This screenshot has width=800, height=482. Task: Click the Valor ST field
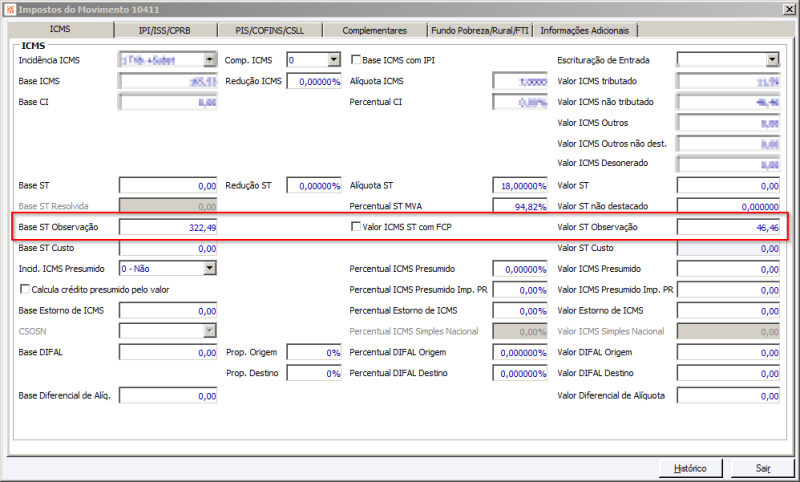pyautogui.click(x=728, y=186)
